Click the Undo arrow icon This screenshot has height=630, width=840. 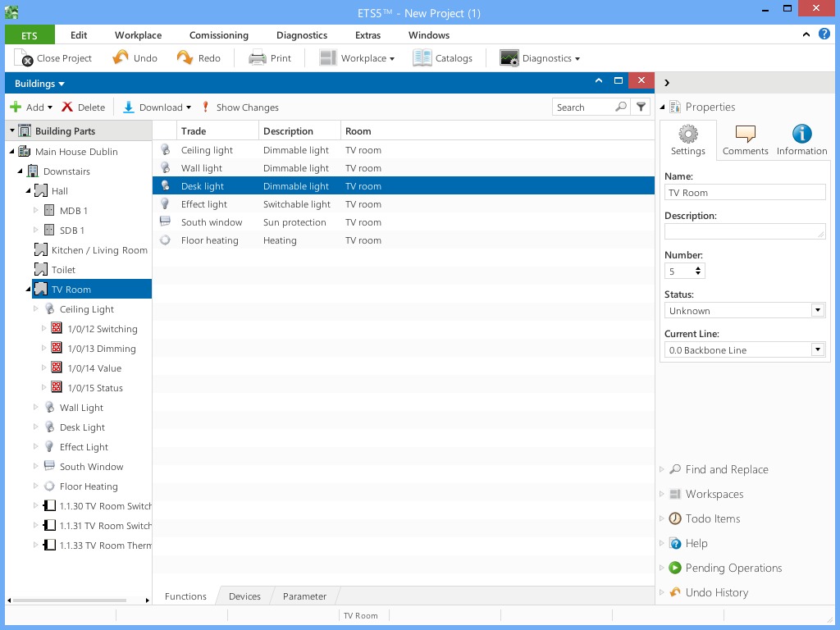121,58
